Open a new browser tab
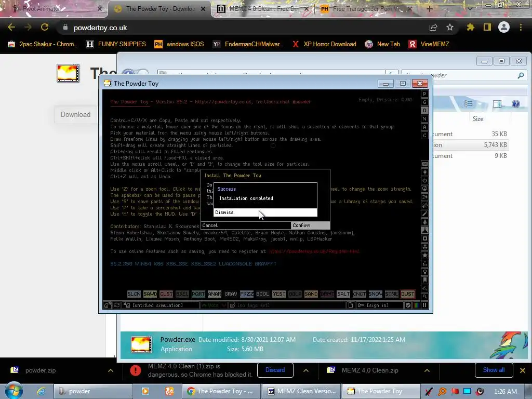The image size is (532, 399). tap(429, 9)
